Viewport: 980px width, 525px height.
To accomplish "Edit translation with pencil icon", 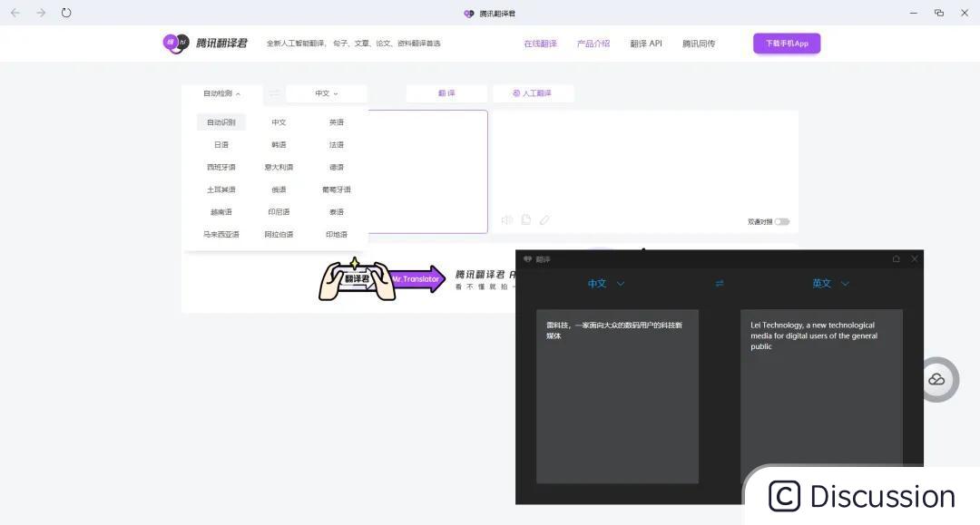I will (x=545, y=219).
